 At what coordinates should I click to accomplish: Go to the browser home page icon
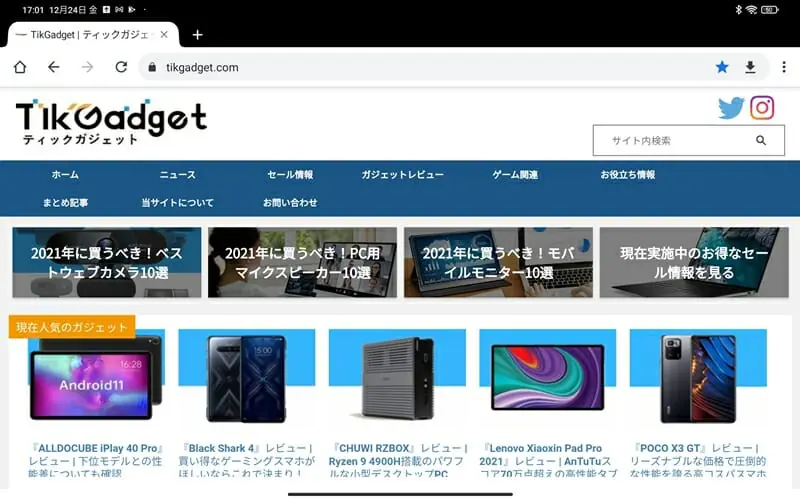click(20, 67)
